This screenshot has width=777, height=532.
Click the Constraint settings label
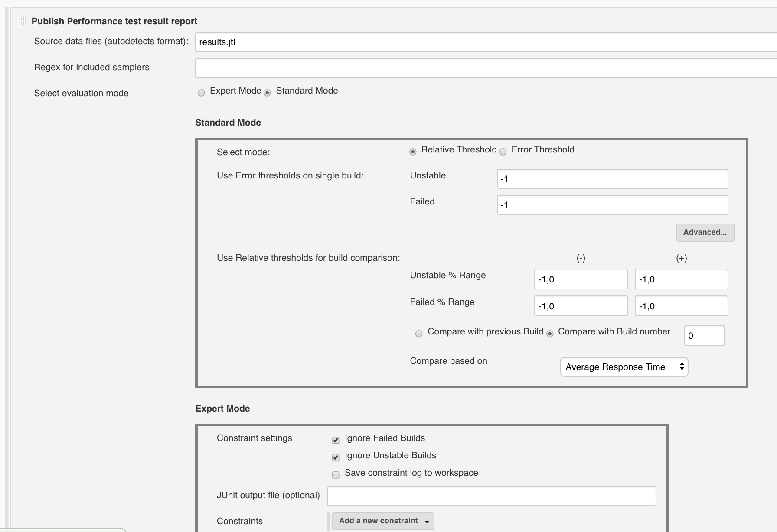254,438
